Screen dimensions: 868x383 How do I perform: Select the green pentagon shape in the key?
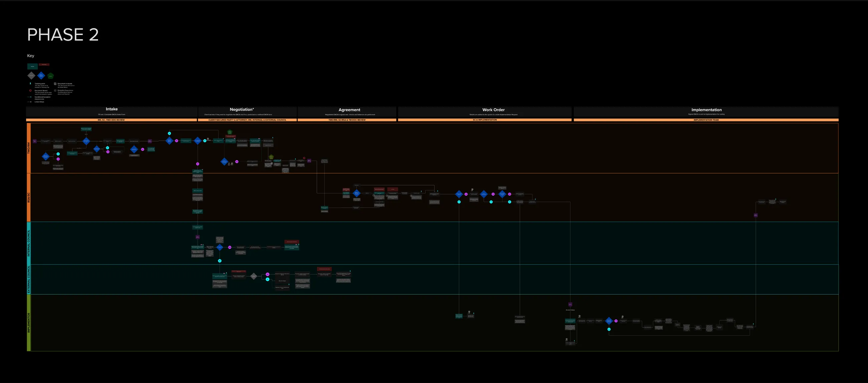50,76
